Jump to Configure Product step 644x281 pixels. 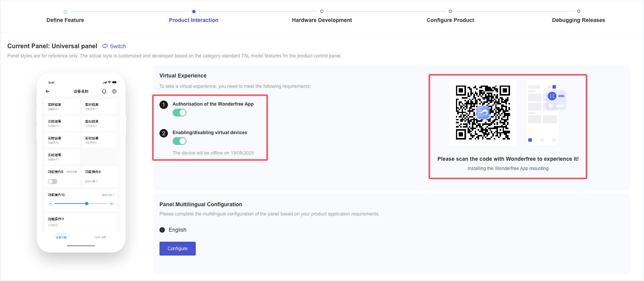[x=450, y=20]
